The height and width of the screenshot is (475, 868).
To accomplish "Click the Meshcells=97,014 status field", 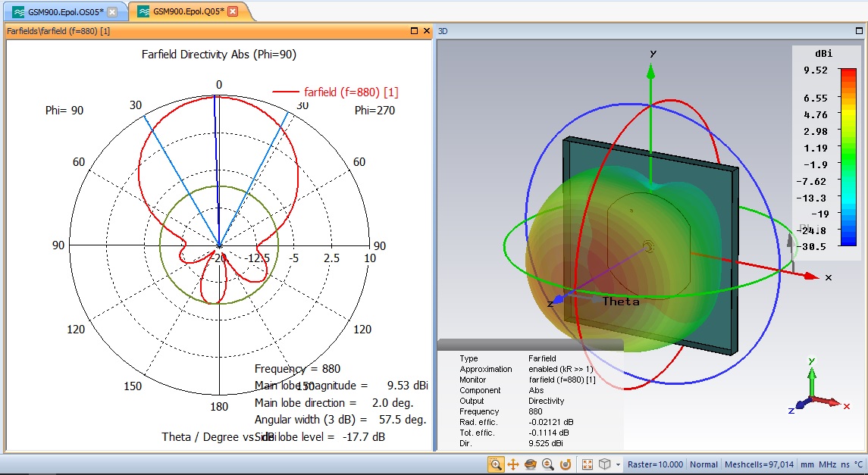I will 759,464.
